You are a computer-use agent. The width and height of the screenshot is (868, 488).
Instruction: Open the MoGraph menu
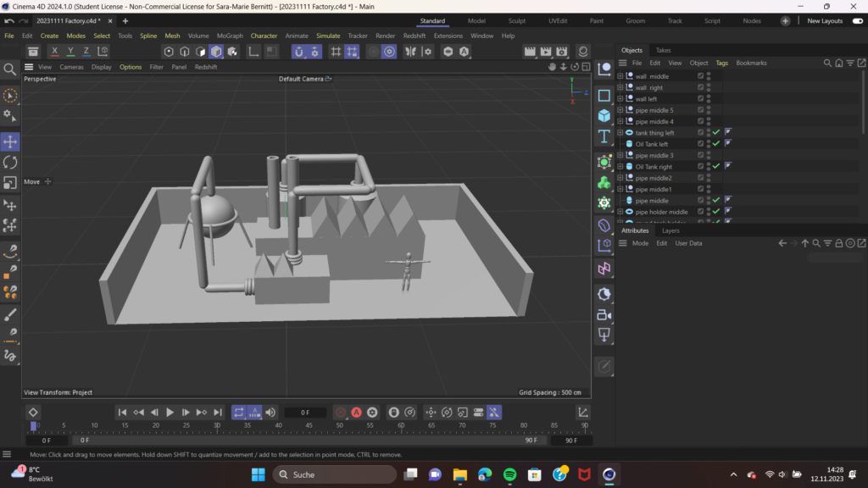(x=229, y=36)
